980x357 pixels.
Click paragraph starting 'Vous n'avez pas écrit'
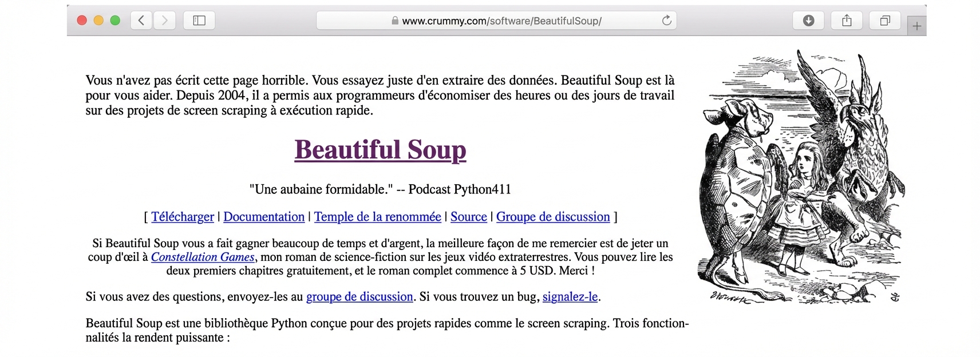[380, 95]
